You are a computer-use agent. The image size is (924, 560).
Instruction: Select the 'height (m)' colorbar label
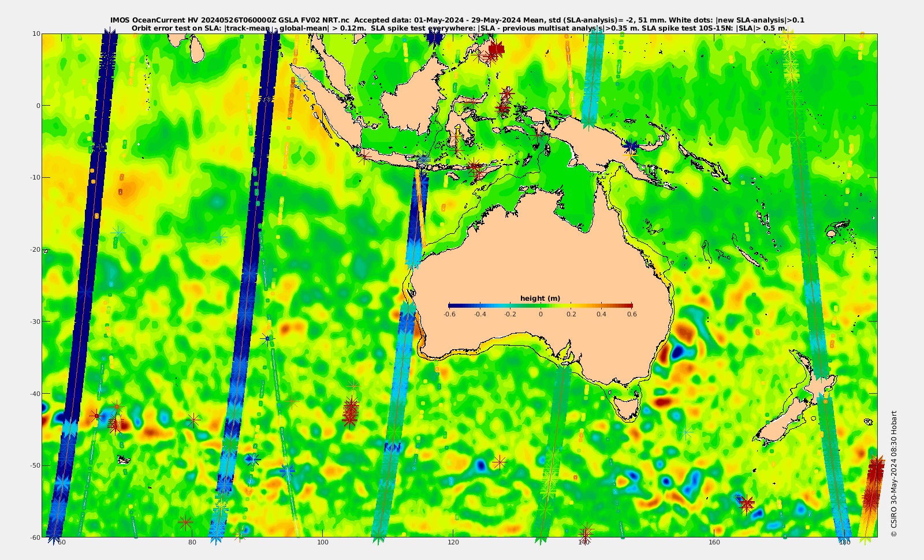(540, 298)
